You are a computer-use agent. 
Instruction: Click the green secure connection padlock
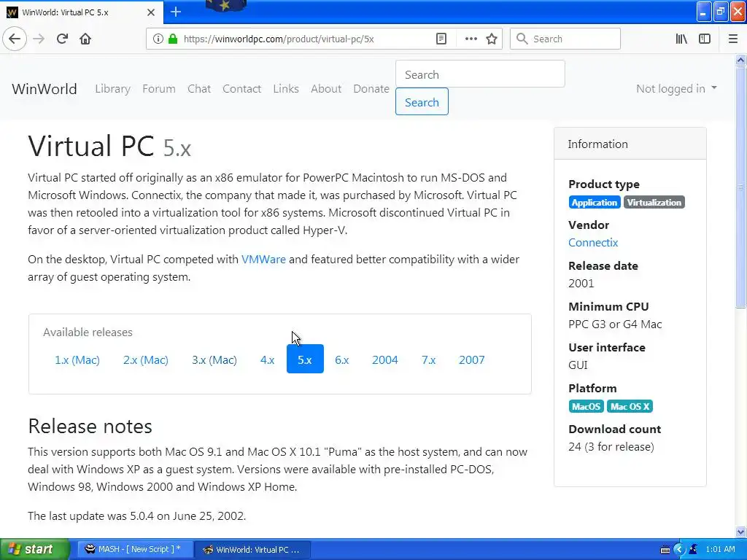pos(173,39)
